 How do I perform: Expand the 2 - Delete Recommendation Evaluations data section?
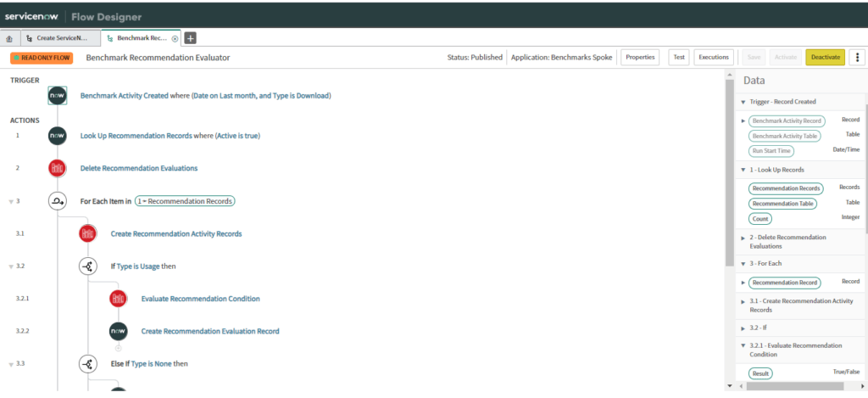[x=743, y=238]
